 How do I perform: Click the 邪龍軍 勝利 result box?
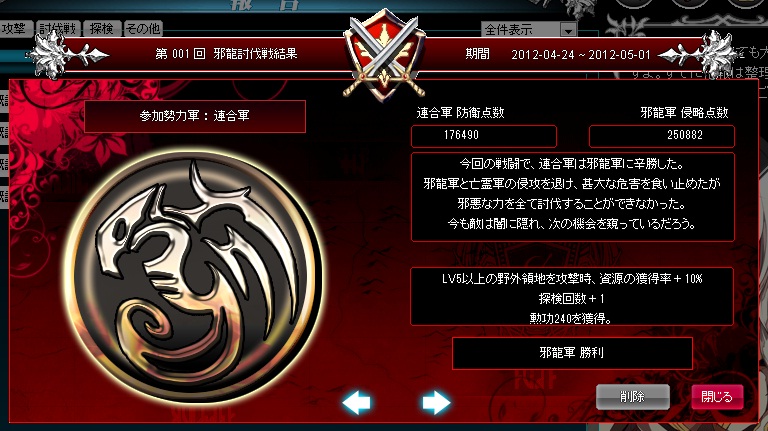[572, 353]
